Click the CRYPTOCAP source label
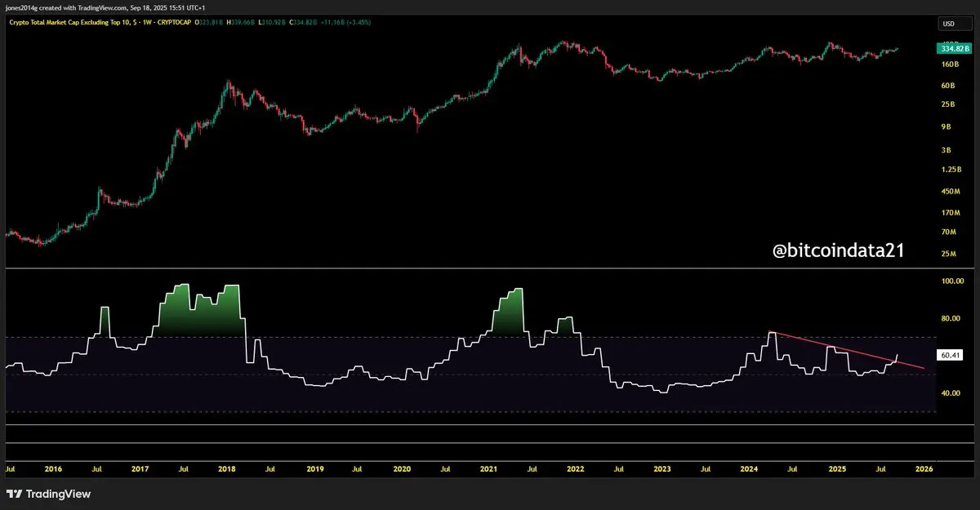Image resolution: width=980 pixels, height=510 pixels. 175,21
